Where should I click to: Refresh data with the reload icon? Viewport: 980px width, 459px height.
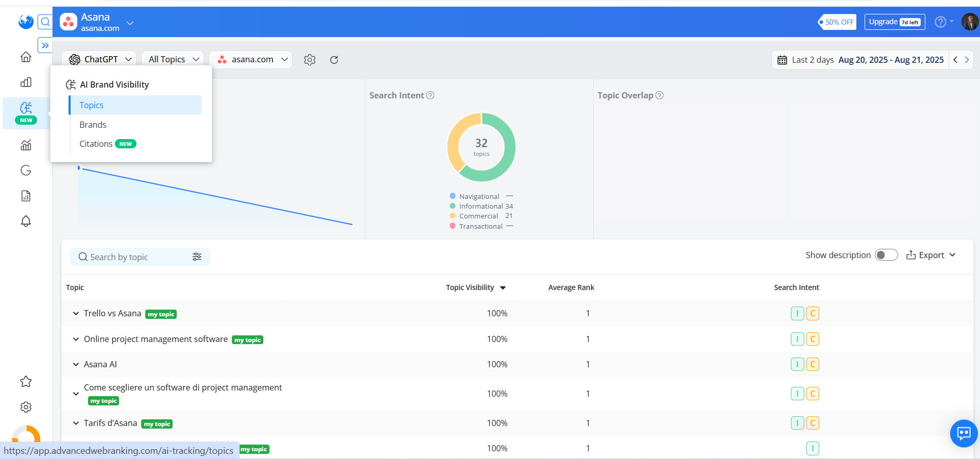[334, 60]
